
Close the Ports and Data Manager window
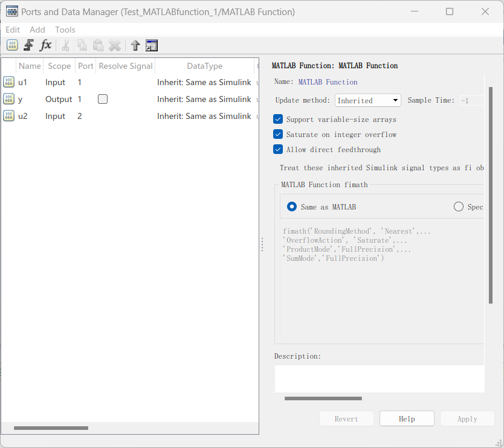tap(485, 11)
